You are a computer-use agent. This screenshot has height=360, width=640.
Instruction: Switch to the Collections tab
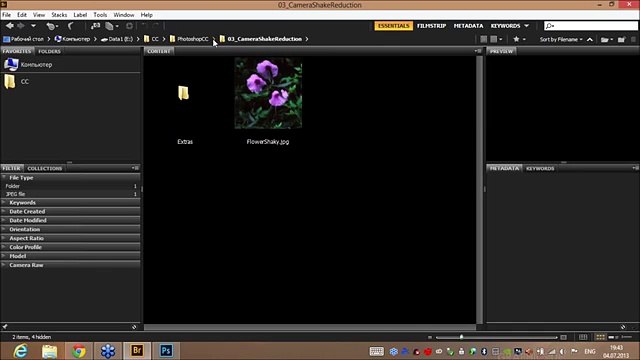(44, 168)
